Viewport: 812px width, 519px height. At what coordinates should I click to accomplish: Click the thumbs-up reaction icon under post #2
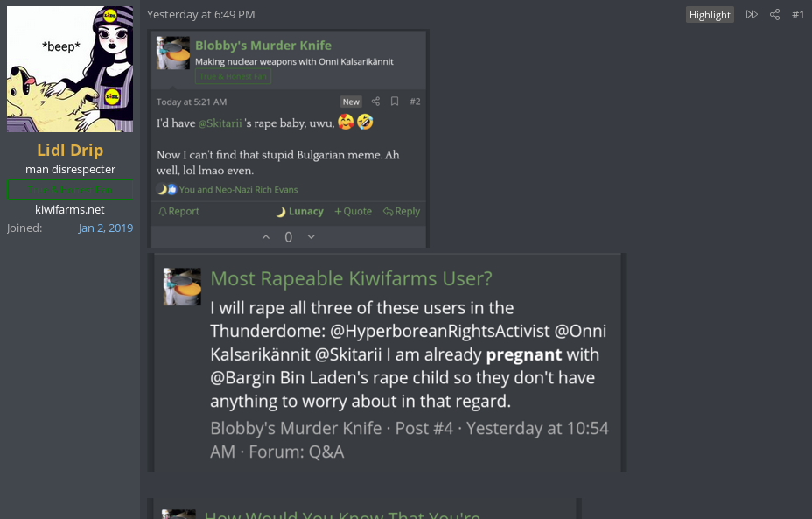172,189
